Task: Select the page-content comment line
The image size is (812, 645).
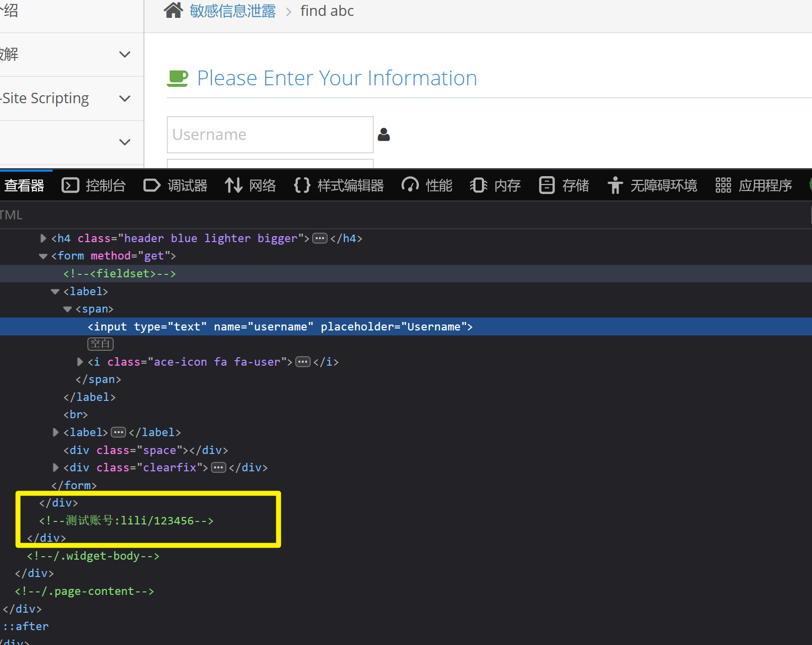Action: point(84,591)
